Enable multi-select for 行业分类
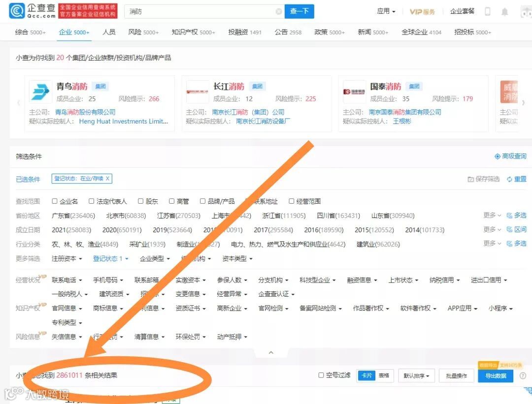Viewport: 532px width, 404px height. point(516,244)
